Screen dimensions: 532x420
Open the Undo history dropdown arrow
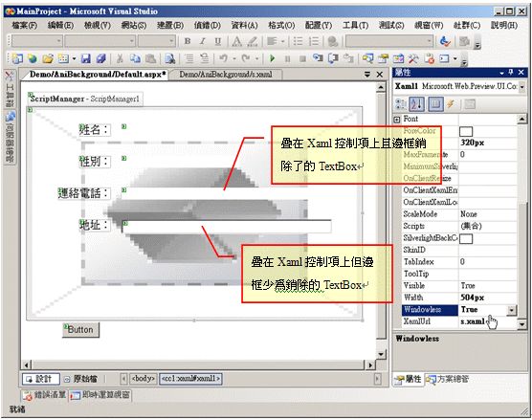(x=234, y=58)
